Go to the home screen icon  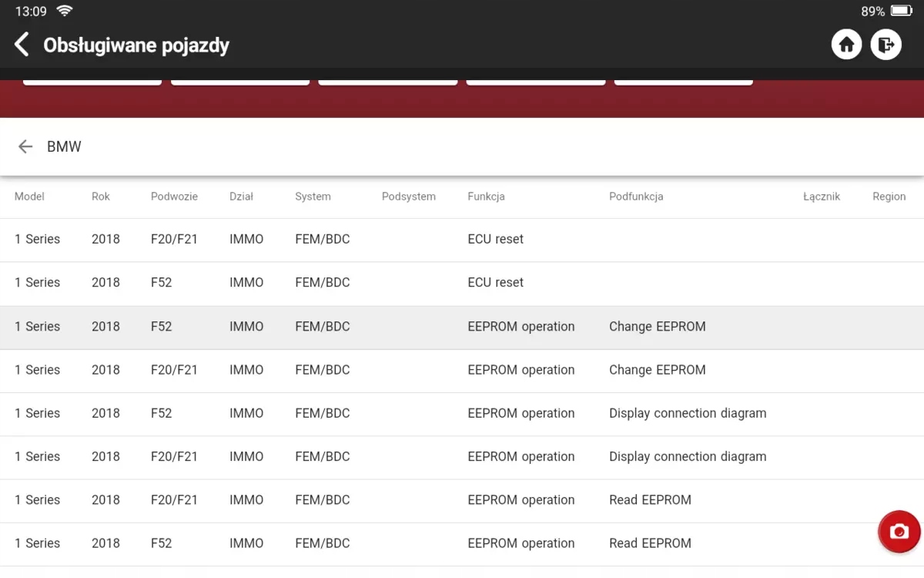846,45
